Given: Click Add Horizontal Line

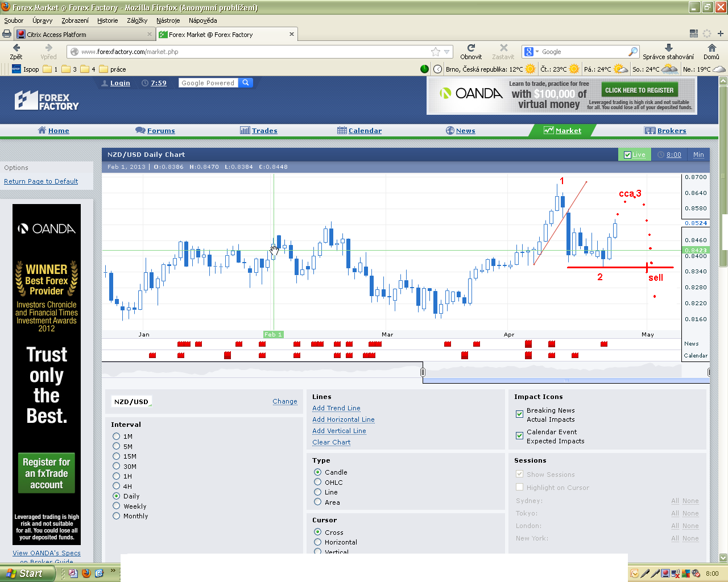Looking at the screenshot, I should coord(344,419).
